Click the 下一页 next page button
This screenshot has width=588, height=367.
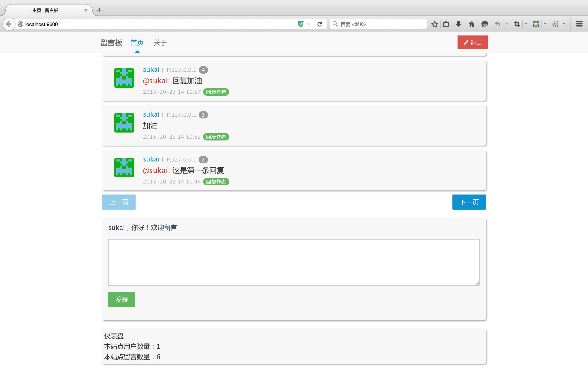pos(469,202)
